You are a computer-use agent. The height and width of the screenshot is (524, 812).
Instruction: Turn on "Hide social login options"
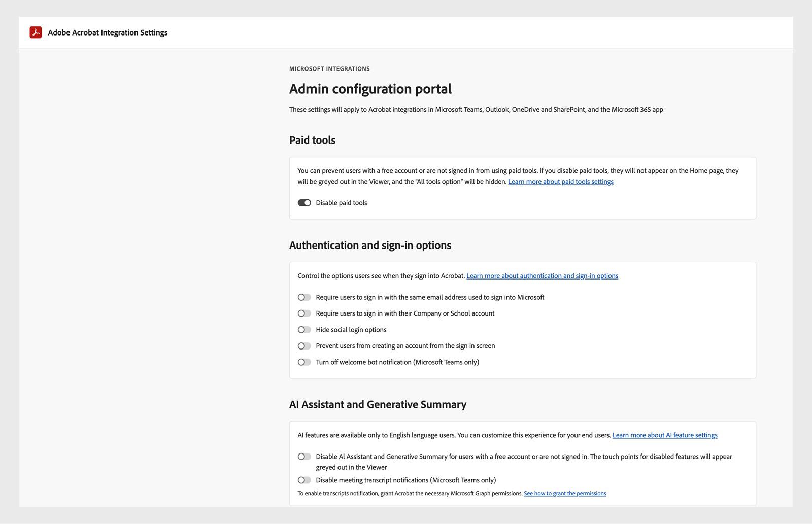click(304, 330)
